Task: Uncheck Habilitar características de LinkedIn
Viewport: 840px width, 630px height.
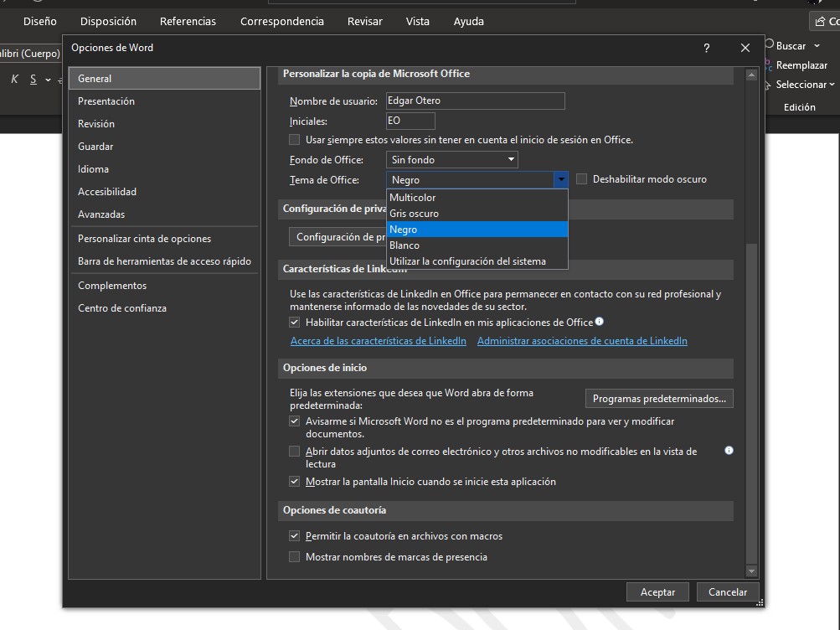Action: (295, 323)
